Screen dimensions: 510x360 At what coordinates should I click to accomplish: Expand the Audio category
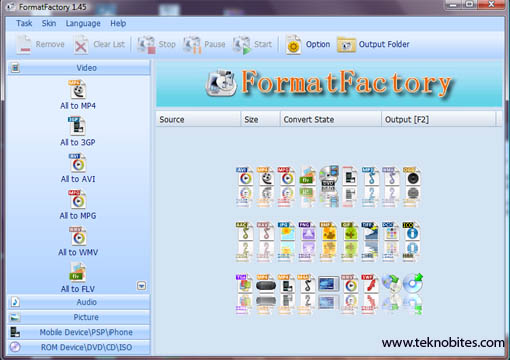pyautogui.click(x=79, y=302)
